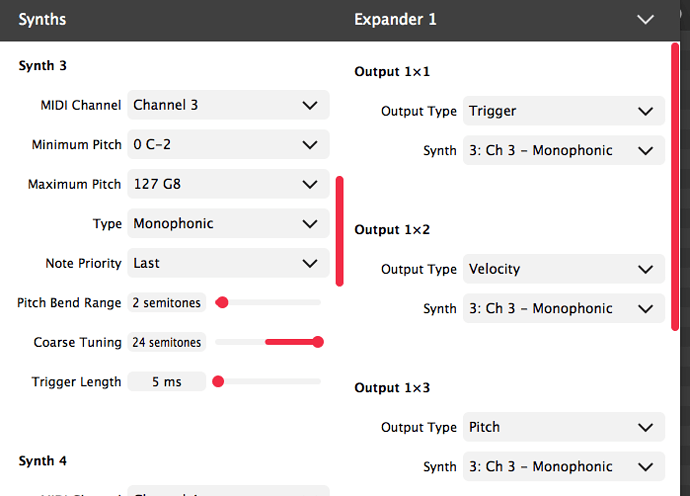Open Output 1×2 Output Type dropdown showing Velocity

click(564, 269)
